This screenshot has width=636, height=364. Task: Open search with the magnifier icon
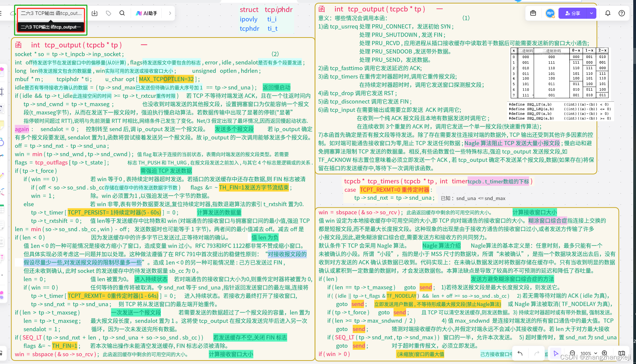(x=122, y=13)
